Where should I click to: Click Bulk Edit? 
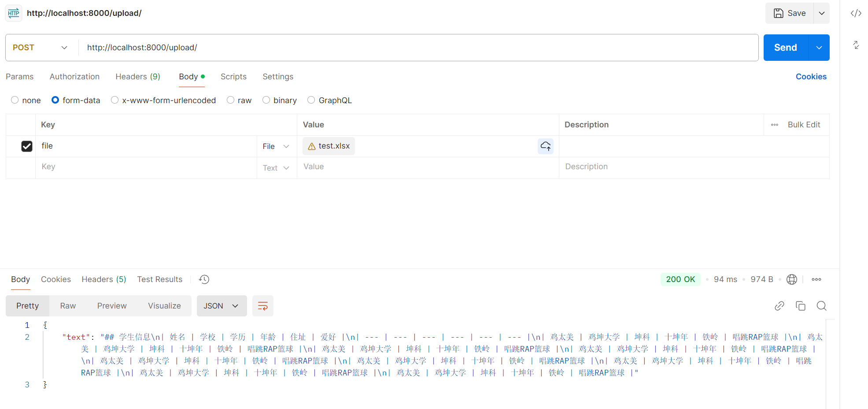pyautogui.click(x=804, y=125)
